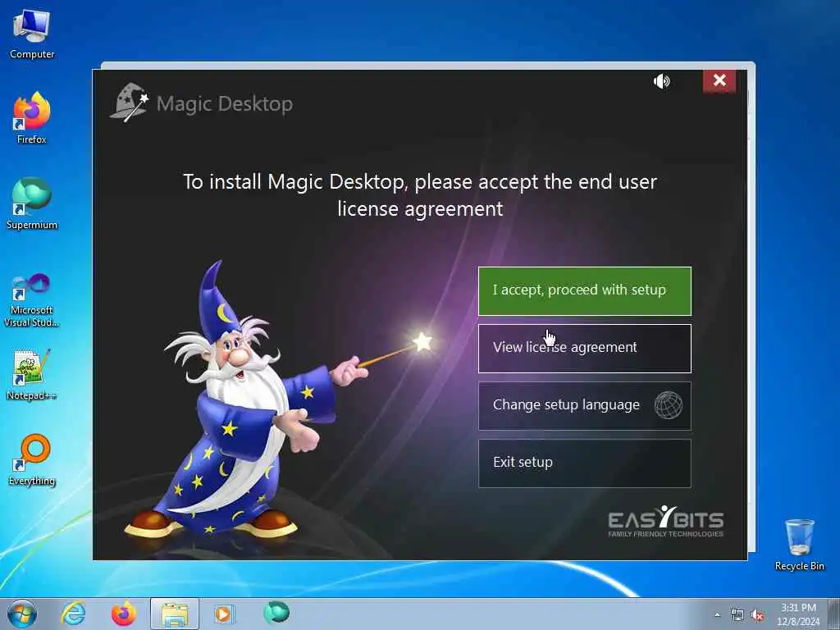This screenshot has width=840, height=630.
Task: Select Exit setup
Action: pyautogui.click(x=584, y=463)
